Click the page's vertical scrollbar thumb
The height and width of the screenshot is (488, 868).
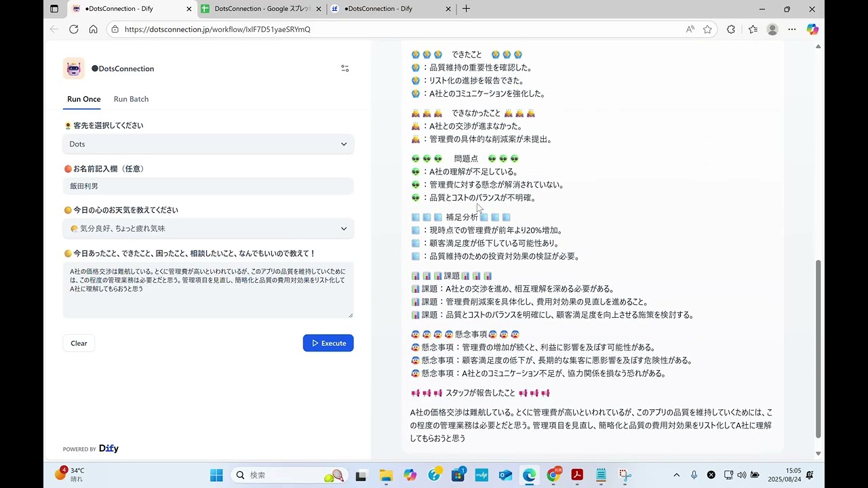818,349
